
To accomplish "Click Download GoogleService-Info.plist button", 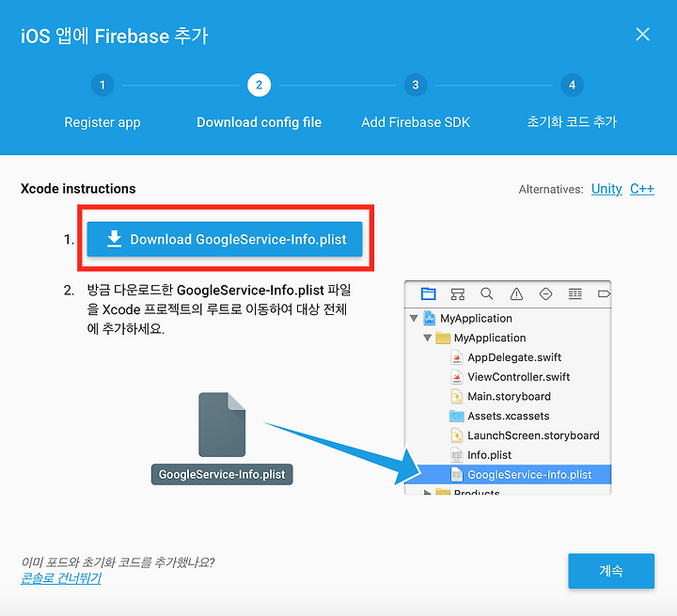I will click(225, 239).
